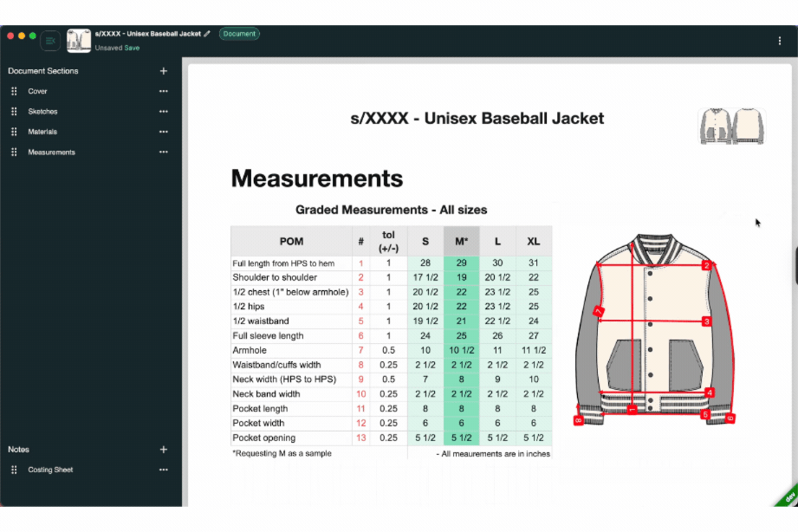Grab the drag handle of Materials section
Viewport: 798px width, 532px height.
[14, 132]
